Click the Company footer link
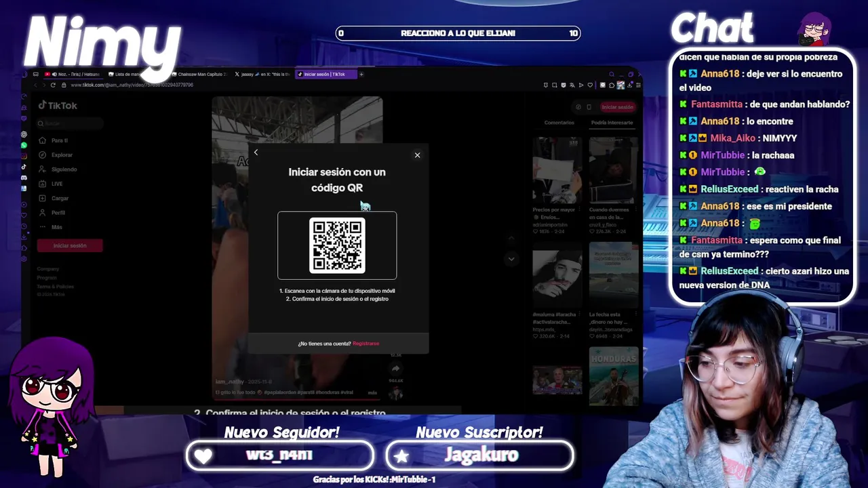This screenshot has width=868, height=488. [x=47, y=269]
